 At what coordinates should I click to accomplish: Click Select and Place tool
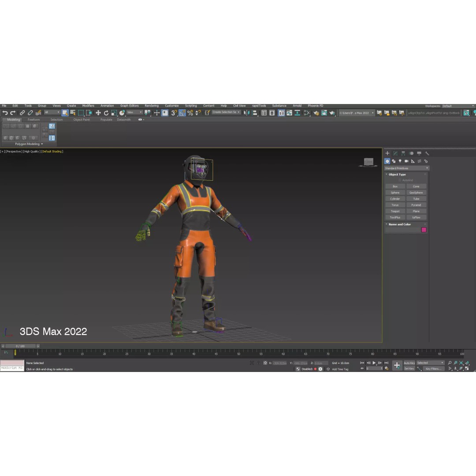coord(122,113)
